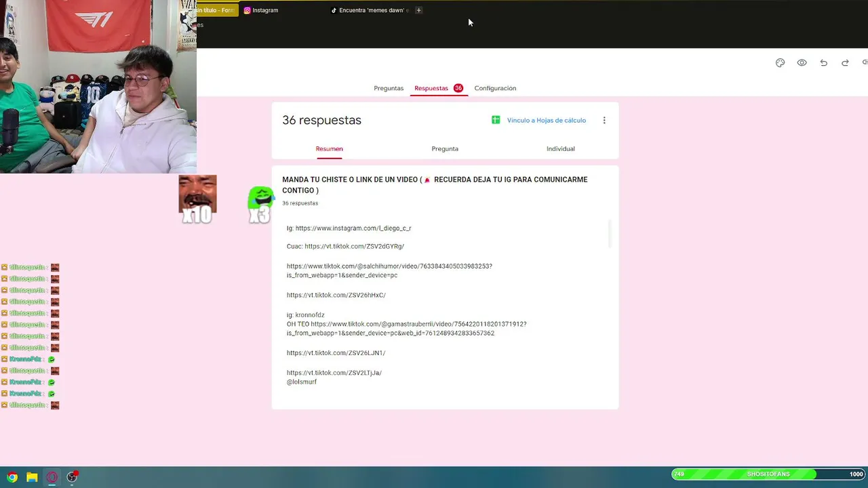Open the gamastrauberrii TikTok video link
This screenshot has height=488, width=868.
407,329
